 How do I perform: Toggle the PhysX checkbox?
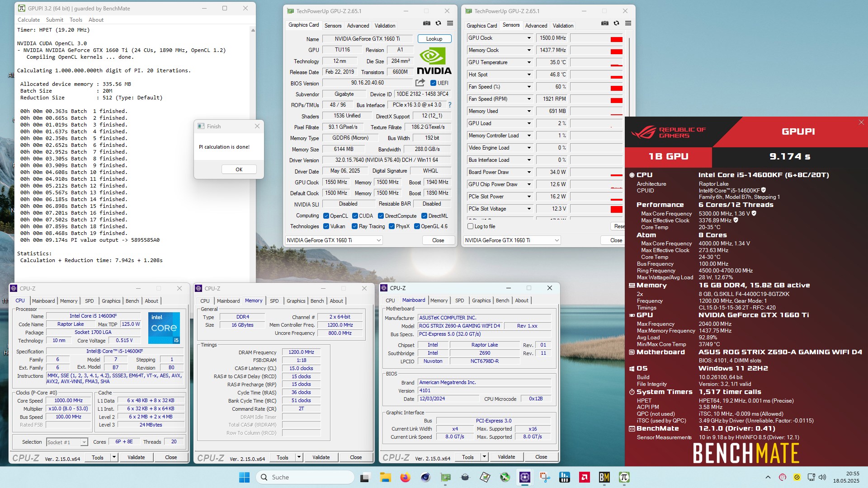point(392,226)
